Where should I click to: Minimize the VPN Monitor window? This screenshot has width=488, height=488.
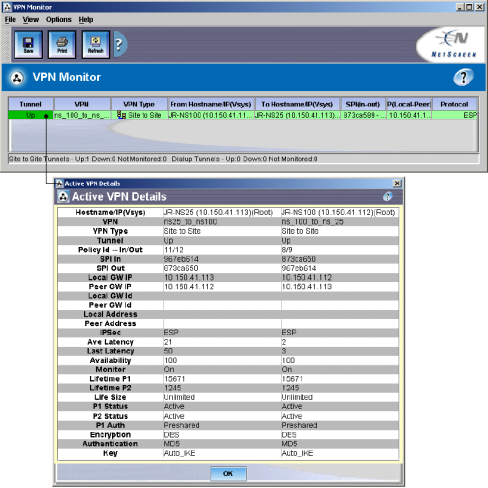click(x=460, y=7)
